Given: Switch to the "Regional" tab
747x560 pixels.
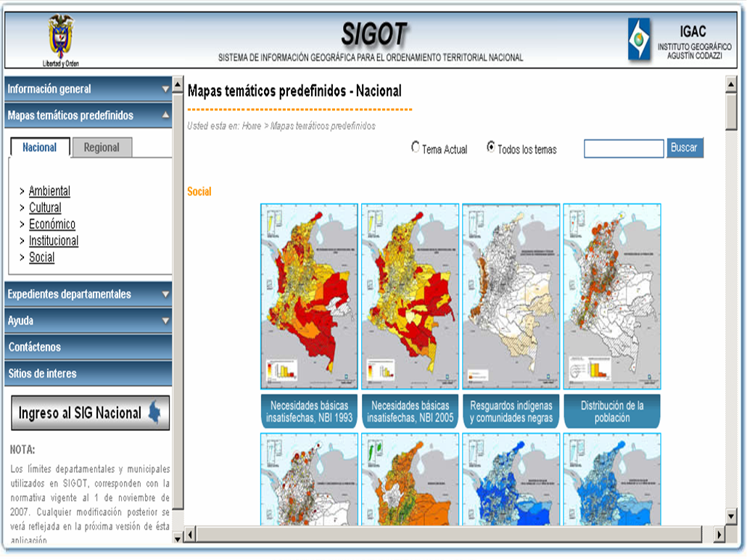Looking at the screenshot, I should [104, 147].
